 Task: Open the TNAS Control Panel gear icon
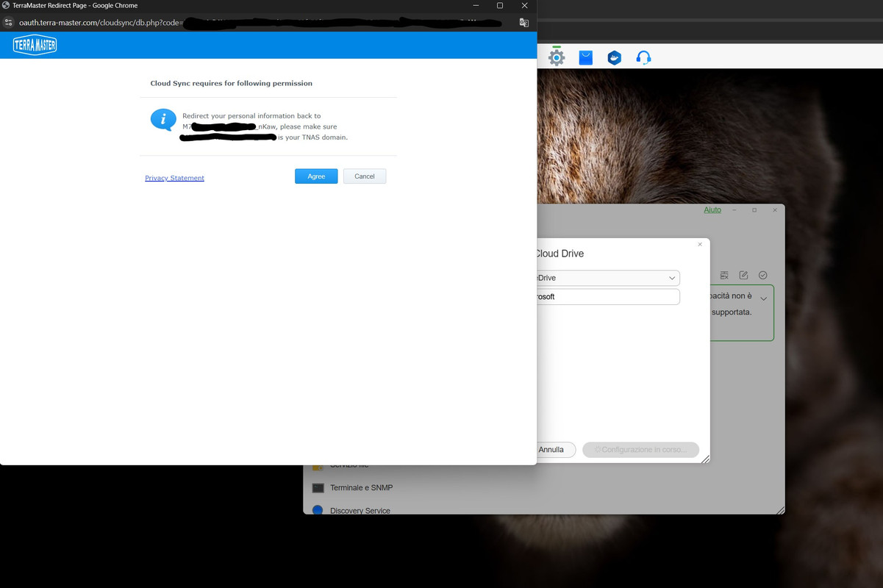557,57
